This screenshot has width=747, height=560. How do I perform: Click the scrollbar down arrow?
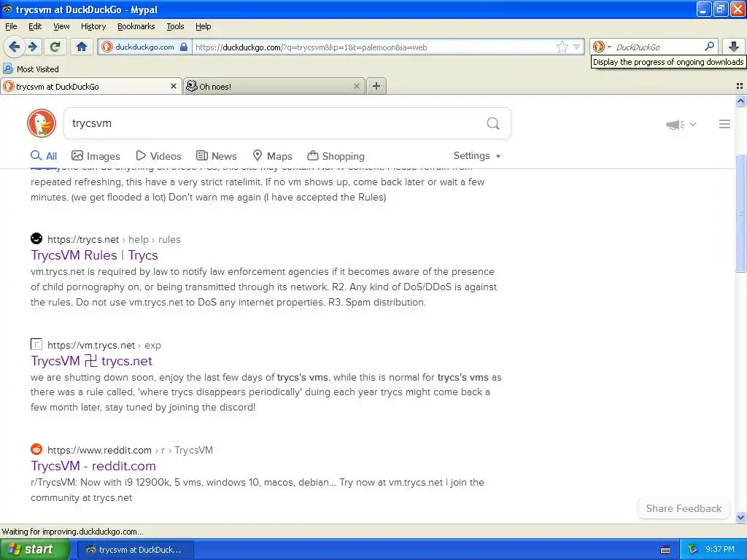click(740, 517)
